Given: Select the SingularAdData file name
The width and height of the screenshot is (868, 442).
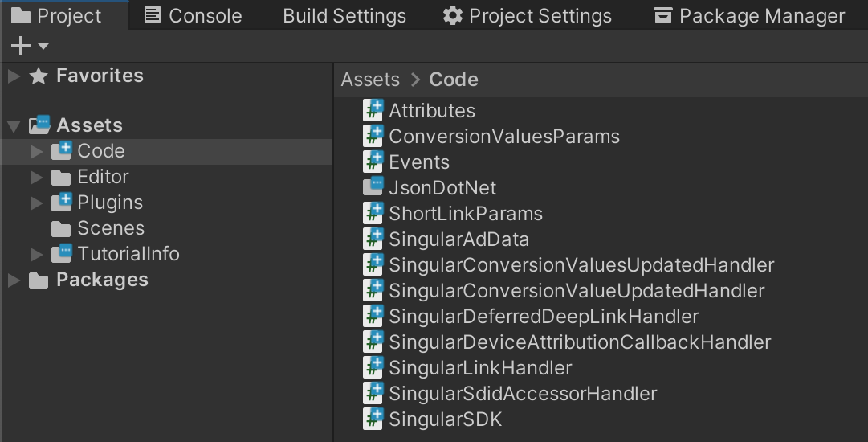Looking at the screenshot, I should point(459,239).
